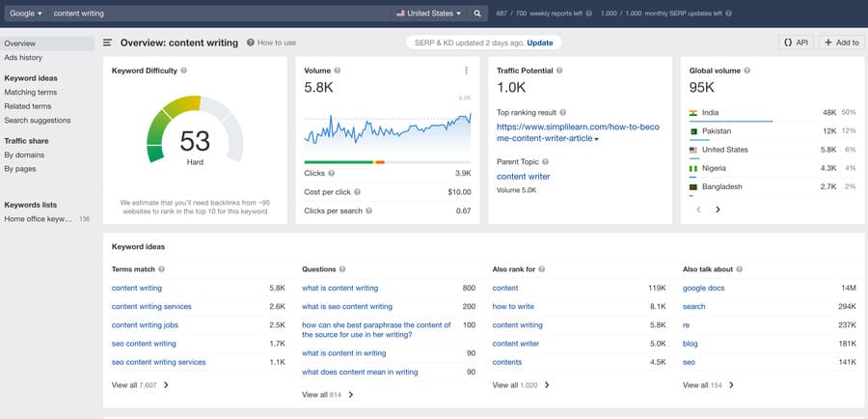The image size is (868, 419).
Task: Click the search magnifier icon in top bar
Action: (x=477, y=14)
